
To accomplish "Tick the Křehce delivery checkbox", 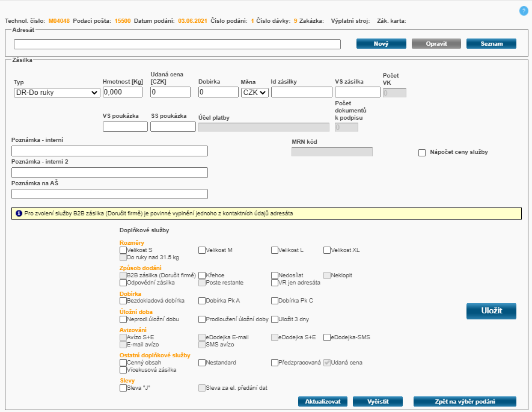I will (x=202, y=275).
